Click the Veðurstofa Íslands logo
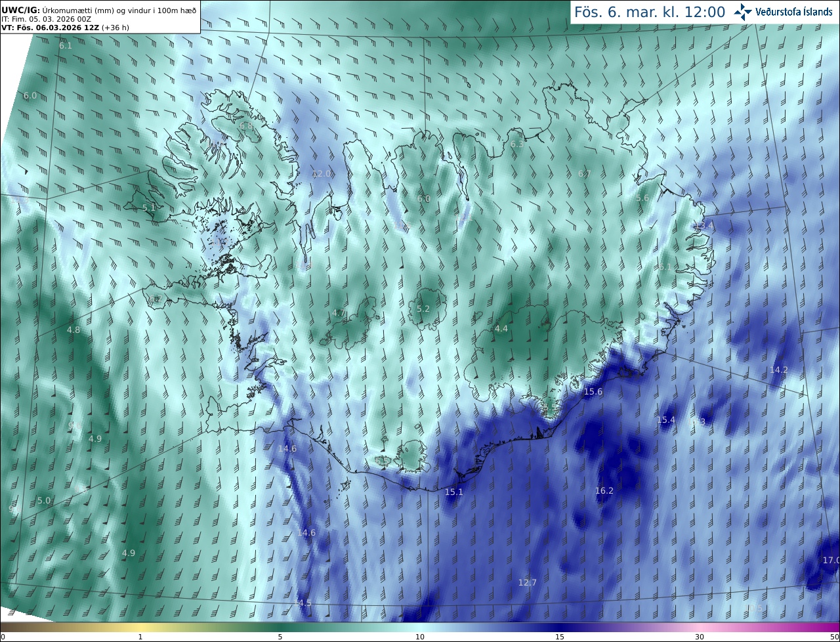This screenshot has width=840, height=642. pos(784,12)
